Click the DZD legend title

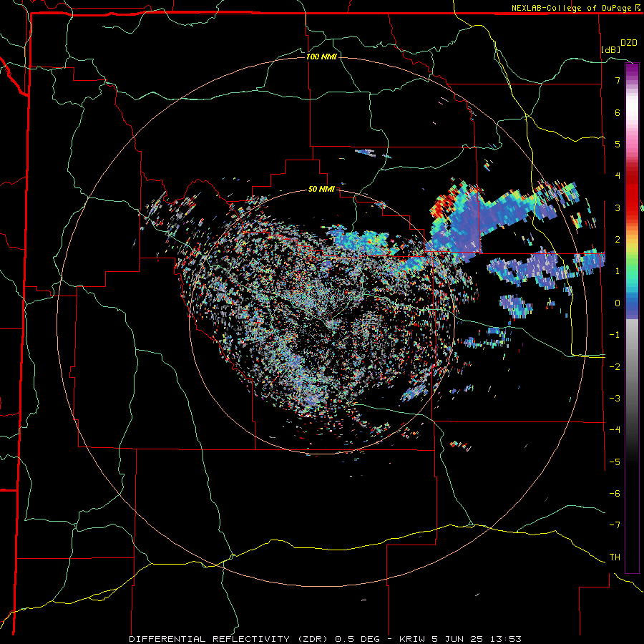coord(629,43)
